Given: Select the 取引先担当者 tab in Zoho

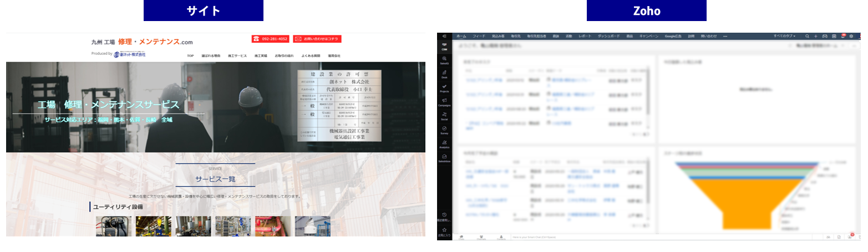Looking at the screenshot, I should pos(537,36).
